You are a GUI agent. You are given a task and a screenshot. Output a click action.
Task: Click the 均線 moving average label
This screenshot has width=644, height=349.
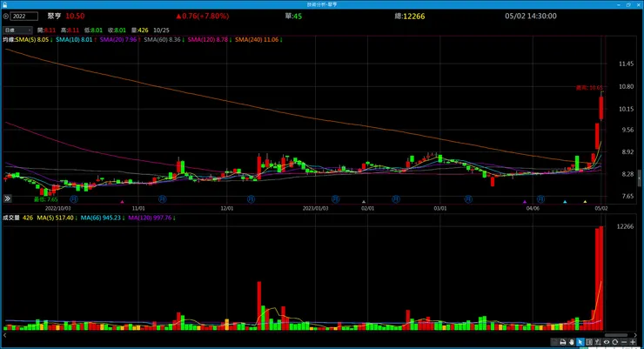click(x=9, y=40)
